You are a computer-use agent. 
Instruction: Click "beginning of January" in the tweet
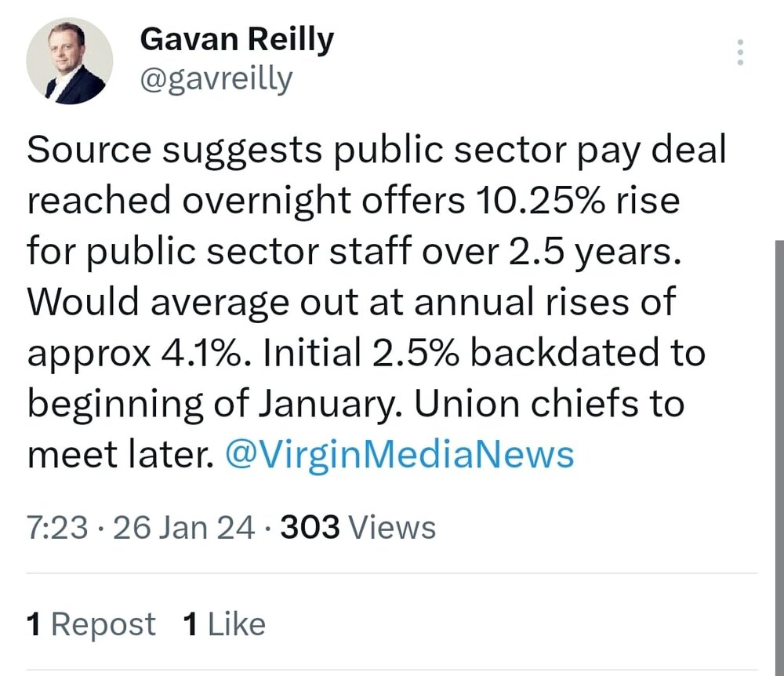pyautogui.click(x=214, y=405)
